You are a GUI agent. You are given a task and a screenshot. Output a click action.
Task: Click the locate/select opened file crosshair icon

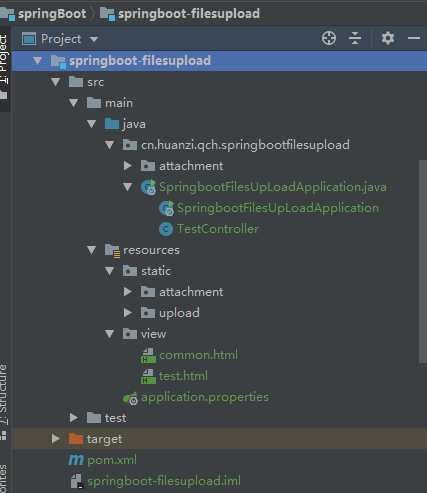click(x=329, y=38)
